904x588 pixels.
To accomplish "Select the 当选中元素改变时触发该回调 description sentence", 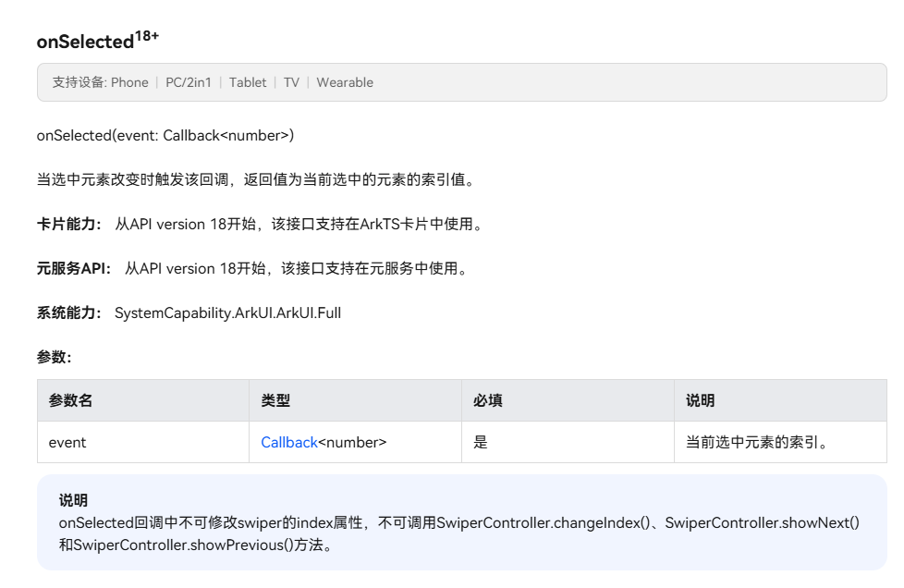I will (x=257, y=180).
